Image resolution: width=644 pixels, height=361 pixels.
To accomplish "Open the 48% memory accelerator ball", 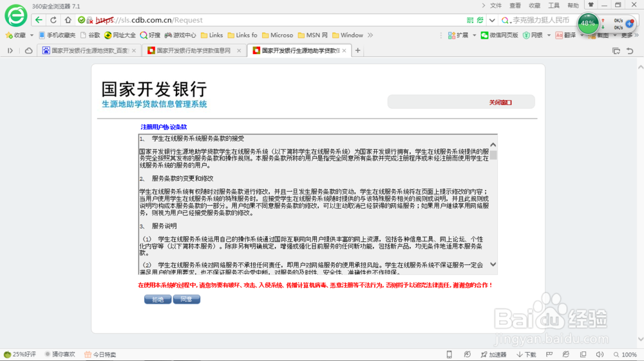I will [x=588, y=23].
